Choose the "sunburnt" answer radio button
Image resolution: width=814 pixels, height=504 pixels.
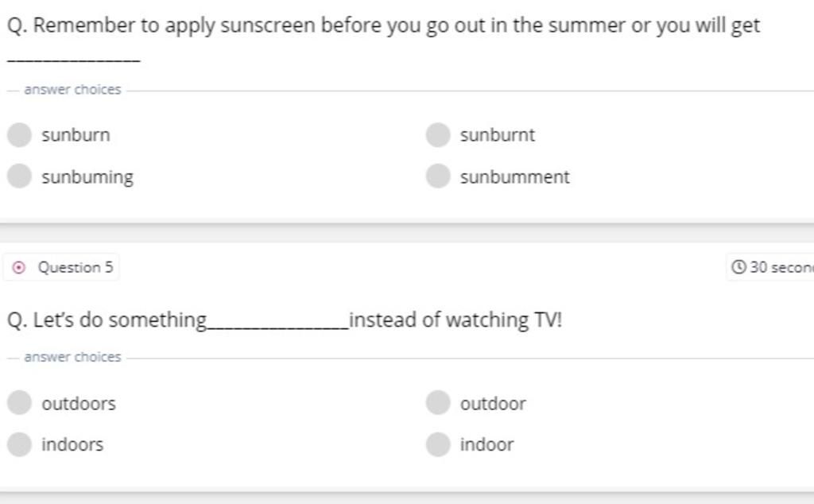pyautogui.click(x=438, y=135)
